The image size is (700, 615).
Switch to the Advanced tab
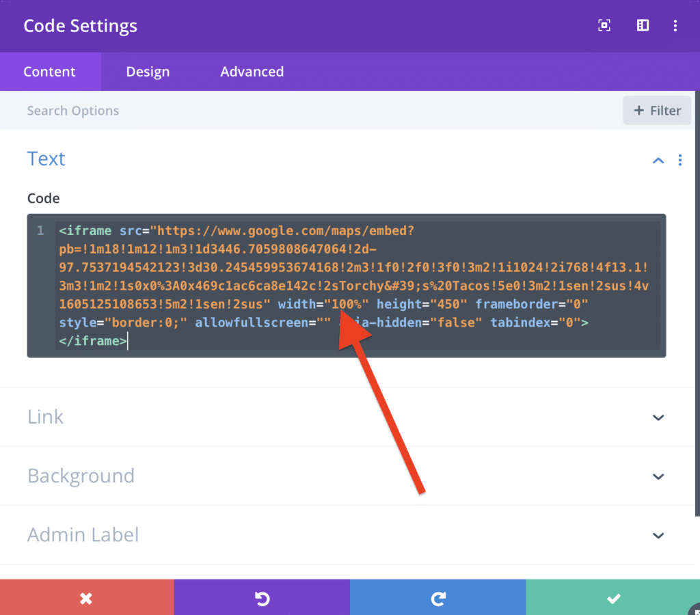pos(252,72)
